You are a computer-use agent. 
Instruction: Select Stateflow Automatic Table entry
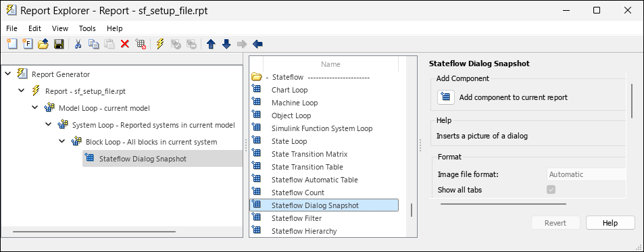point(315,179)
